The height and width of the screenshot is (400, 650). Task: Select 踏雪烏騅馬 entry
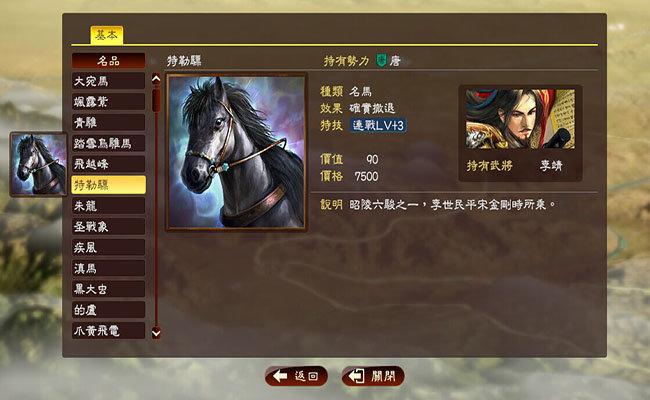pyautogui.click(x=108, y=143)
